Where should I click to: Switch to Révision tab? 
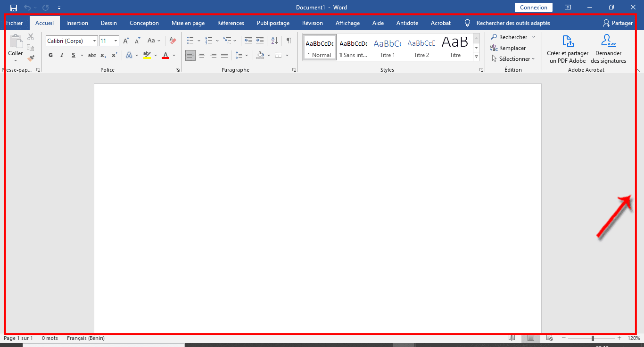[x=313, y=23]
